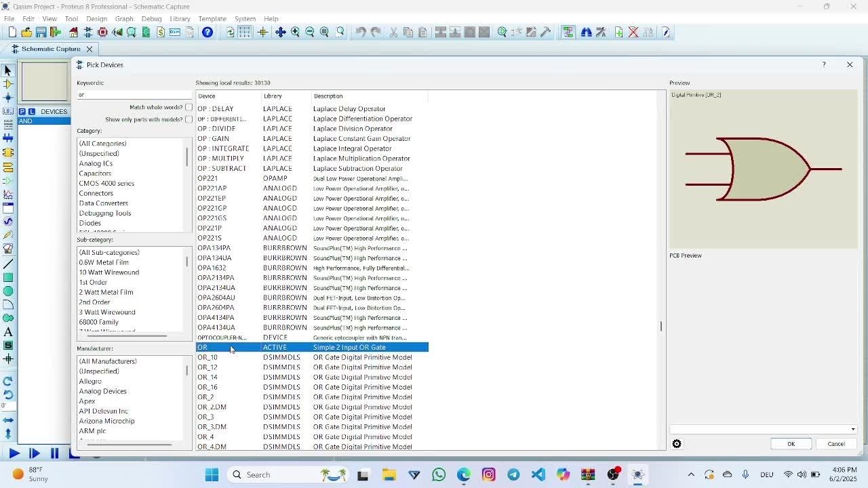This screenshot has height=488, width=868.
Task: Click the red X remove sheet icon
Action: (x=633, y=32)
